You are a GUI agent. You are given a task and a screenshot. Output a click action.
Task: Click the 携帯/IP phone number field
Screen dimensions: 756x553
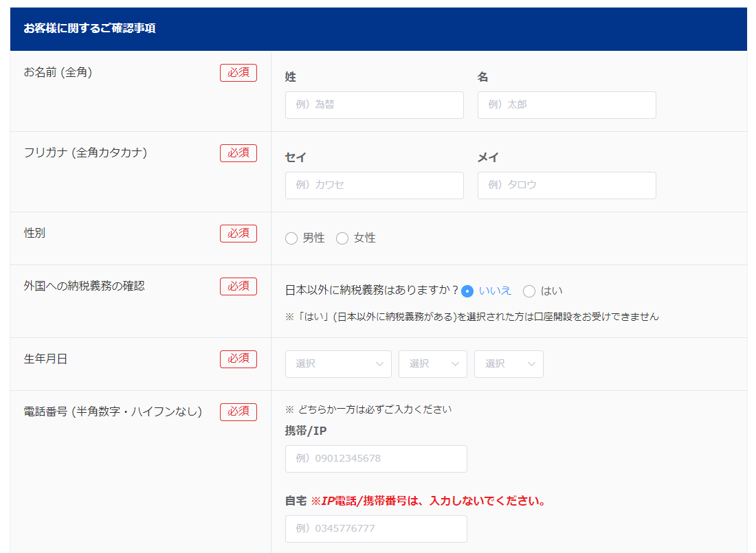coord(376,459)
